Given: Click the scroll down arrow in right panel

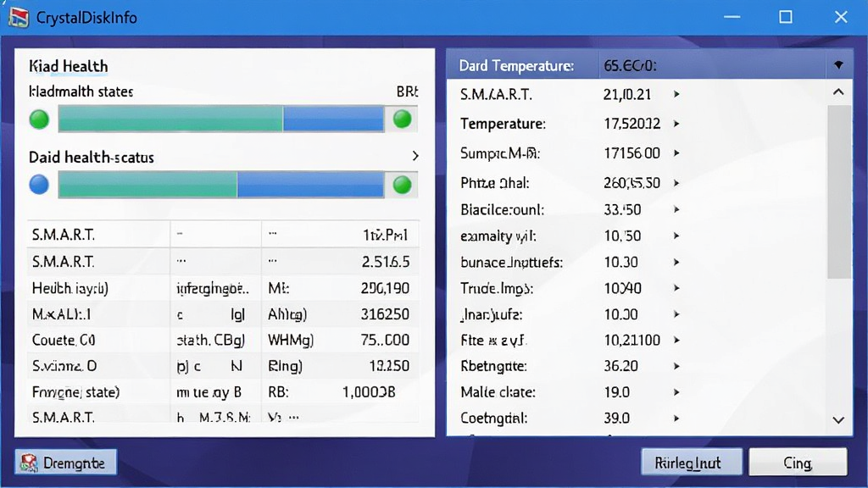Looking at the screenshot, I should pyautogui.click(x=838, y=420).
